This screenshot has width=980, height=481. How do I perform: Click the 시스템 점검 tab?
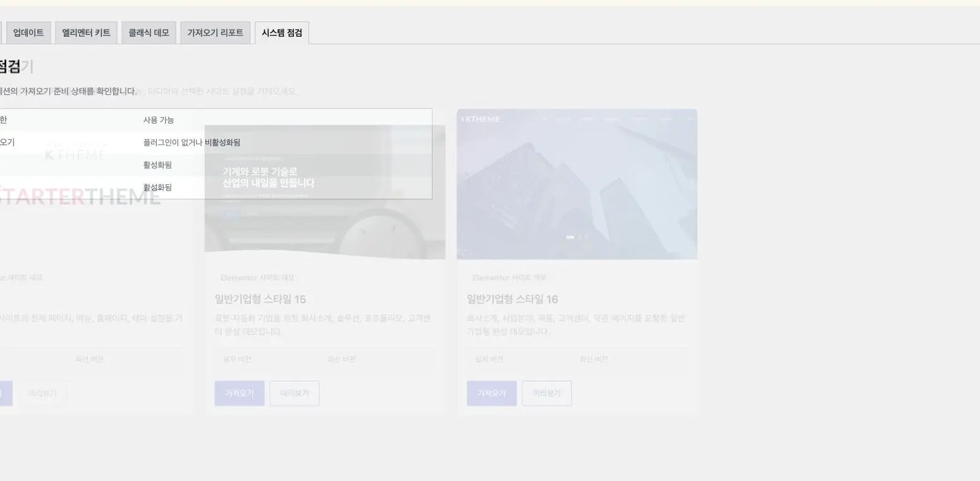click(x=282, y=33)
